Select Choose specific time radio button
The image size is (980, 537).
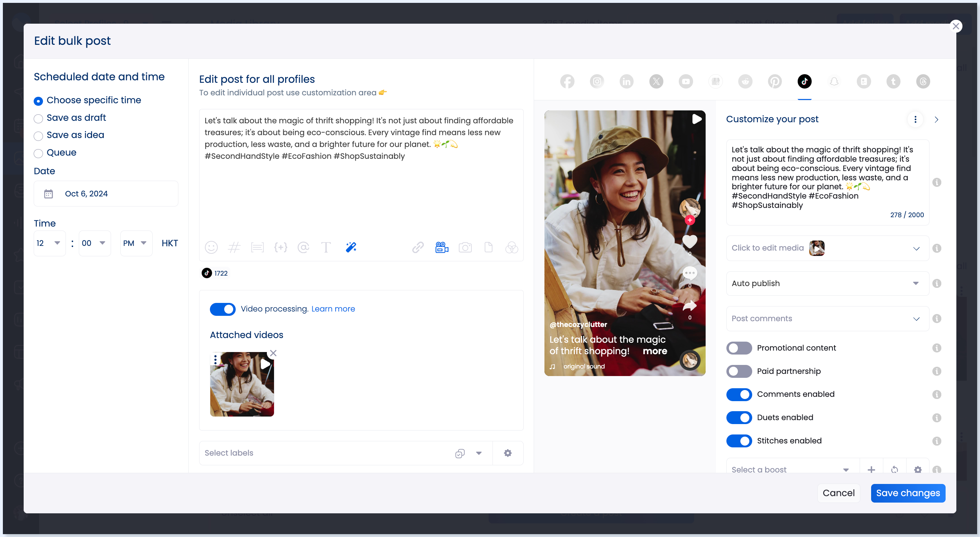click(x=38, y=101)
